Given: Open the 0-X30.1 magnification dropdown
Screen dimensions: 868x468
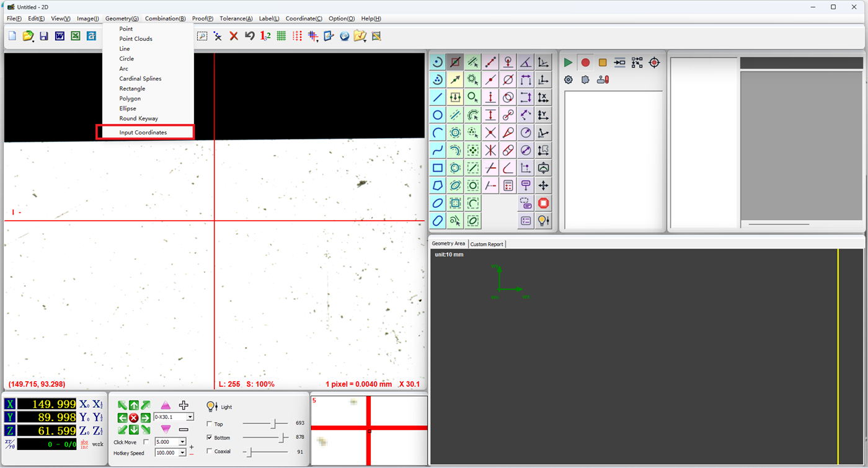Looking at the screenshot, I should point(190,417).
